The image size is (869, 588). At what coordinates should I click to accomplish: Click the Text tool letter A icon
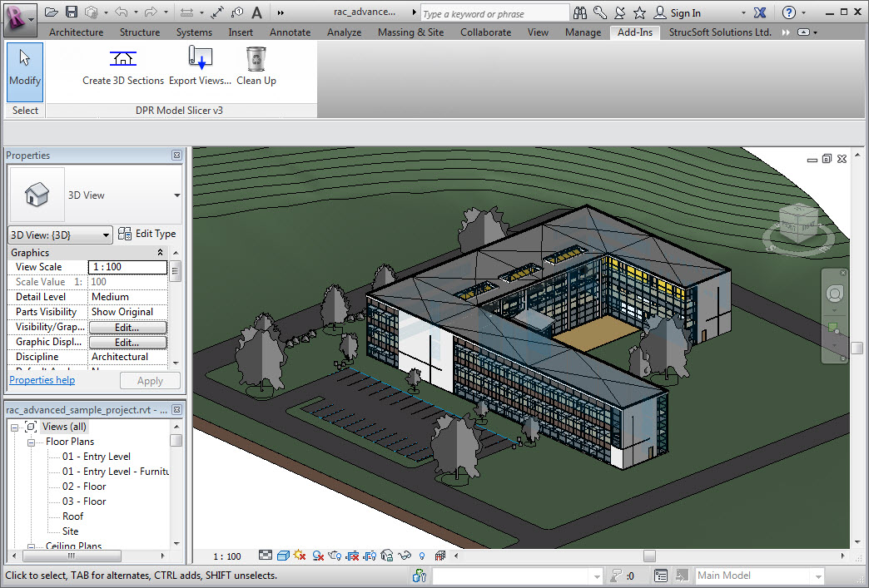tap(256, 12)
